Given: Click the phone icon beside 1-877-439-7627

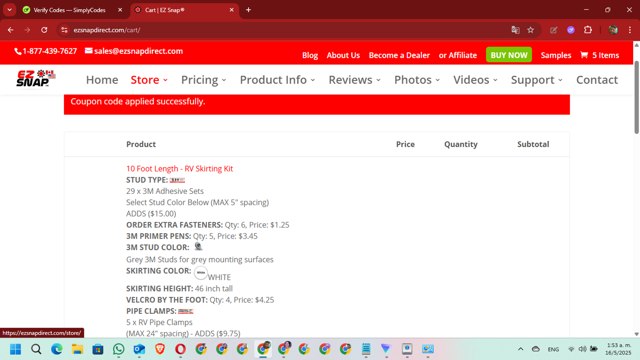Looking at the screenshot, I should coord(18,51).
